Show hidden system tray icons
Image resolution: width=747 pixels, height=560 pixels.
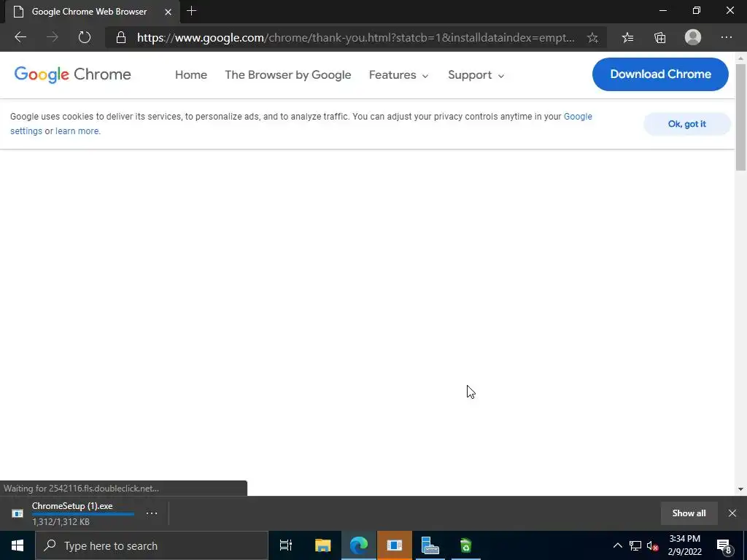pyautogui.click(x=617, y=545)
